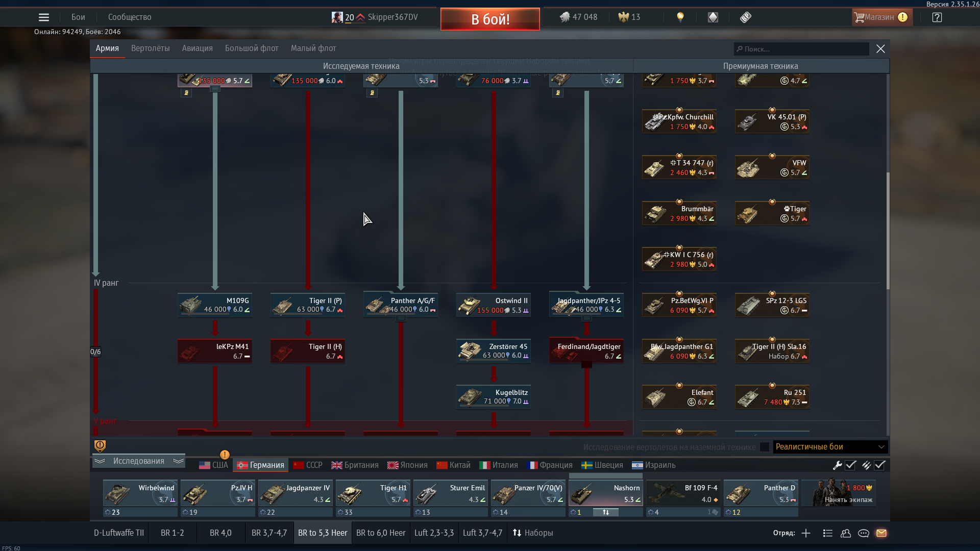Viewport: 980px width, 551px height.
Task: Open the Бои menu
Action: pyautogui.click(x=78, y=17)
